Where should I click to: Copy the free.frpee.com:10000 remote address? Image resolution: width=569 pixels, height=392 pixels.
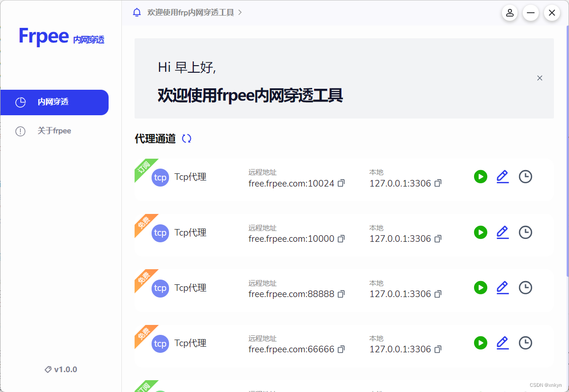(x=340, y=239)
